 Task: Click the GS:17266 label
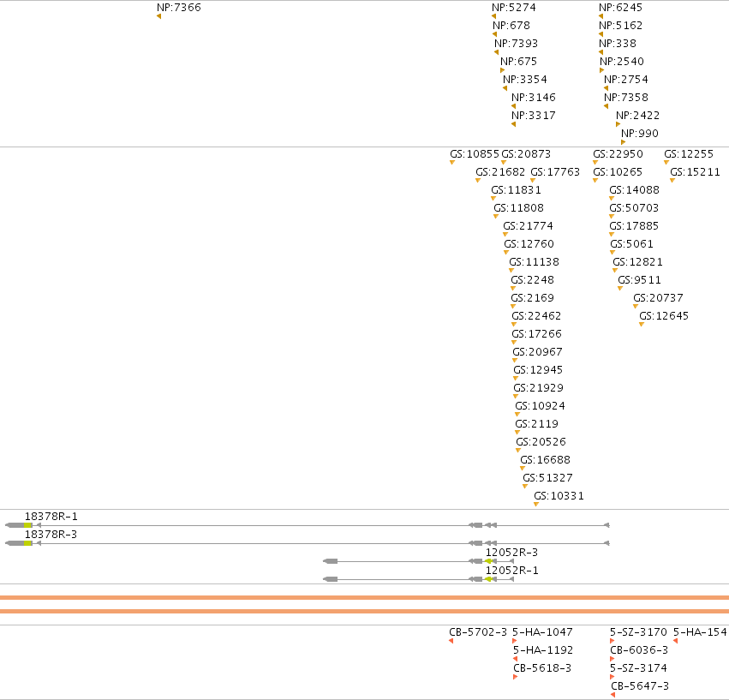pos(536,334)
